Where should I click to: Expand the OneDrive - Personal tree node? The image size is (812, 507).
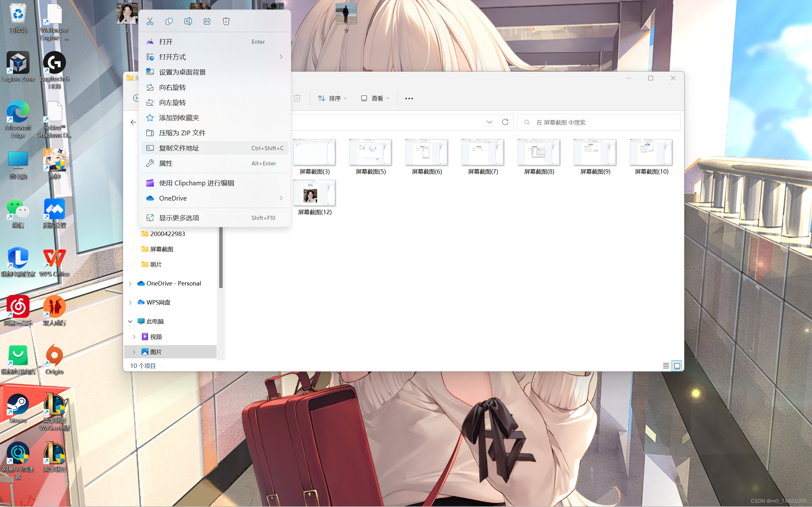(130, 284)
